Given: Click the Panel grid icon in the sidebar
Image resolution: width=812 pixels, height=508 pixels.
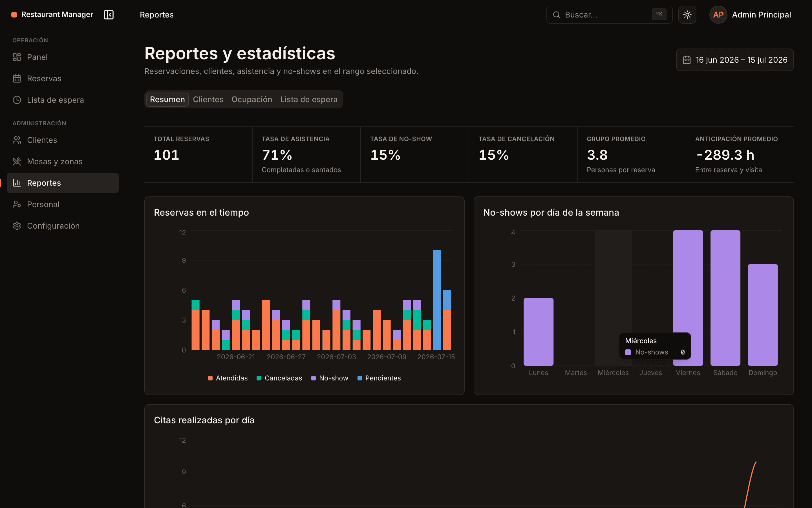Looking at the screenshot, I should 17,57.
